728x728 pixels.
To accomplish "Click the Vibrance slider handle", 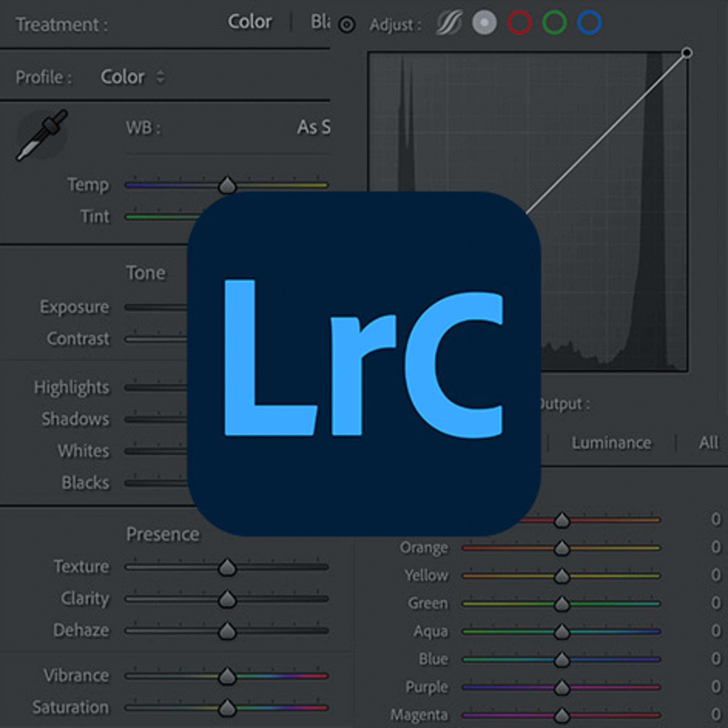I will (227, 676).
